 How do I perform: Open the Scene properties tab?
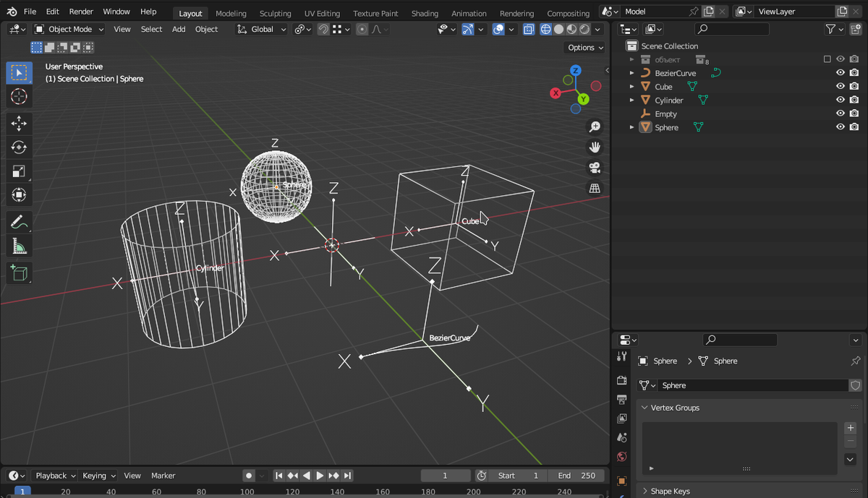click(x=621, y=437)
